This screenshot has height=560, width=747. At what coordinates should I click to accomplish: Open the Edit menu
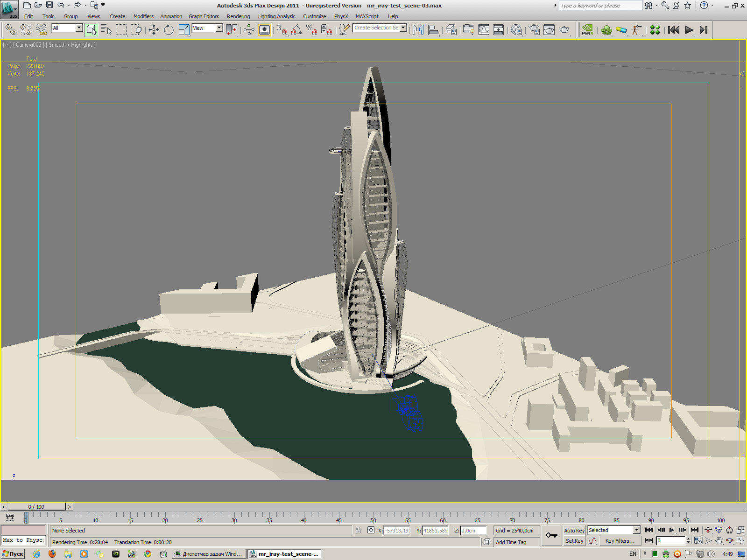(29, 16)
